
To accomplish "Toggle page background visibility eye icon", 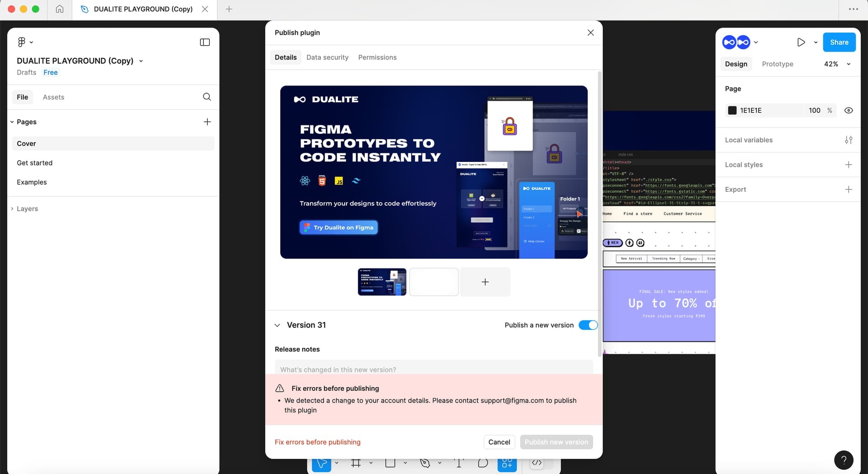I will point(849,110).
